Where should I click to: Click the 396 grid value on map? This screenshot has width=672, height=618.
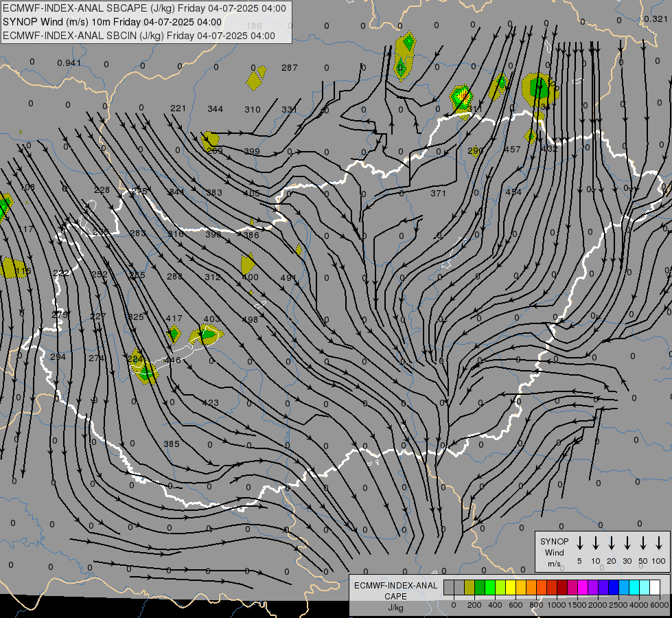(213, 235)
